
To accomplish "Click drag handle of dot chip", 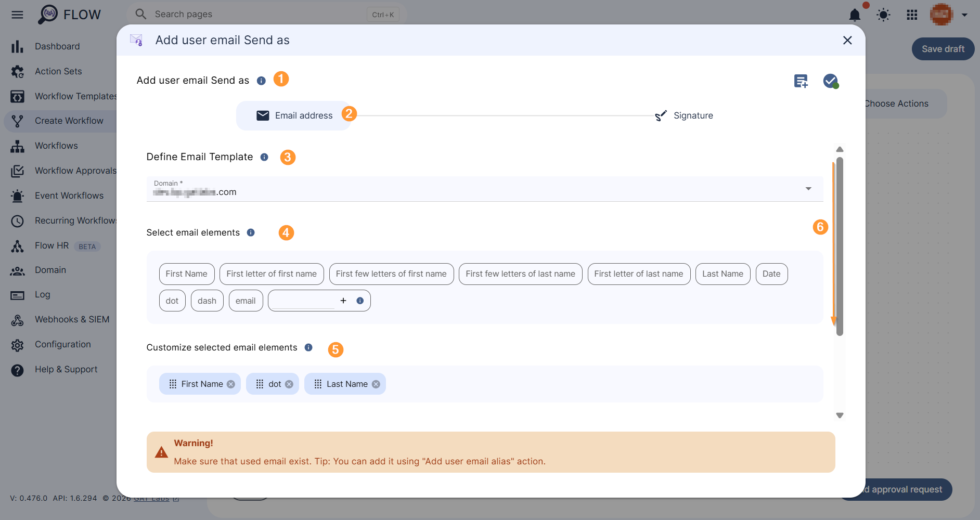I will point(260,384).
